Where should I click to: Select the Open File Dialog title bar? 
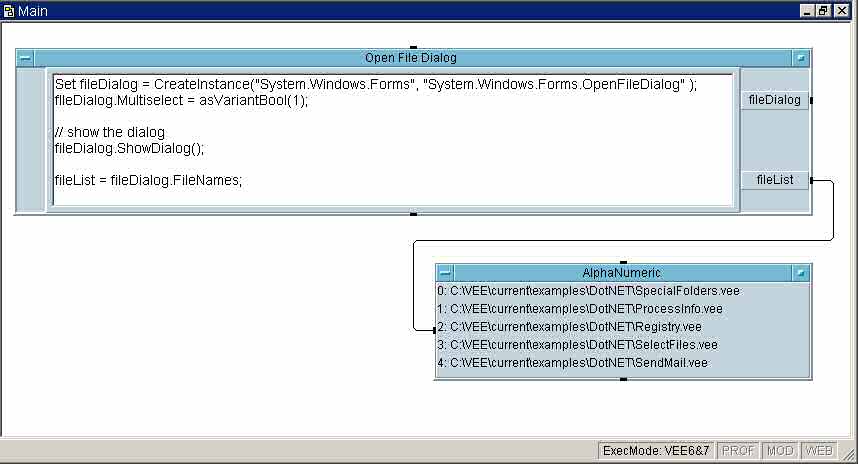(412, 58)
